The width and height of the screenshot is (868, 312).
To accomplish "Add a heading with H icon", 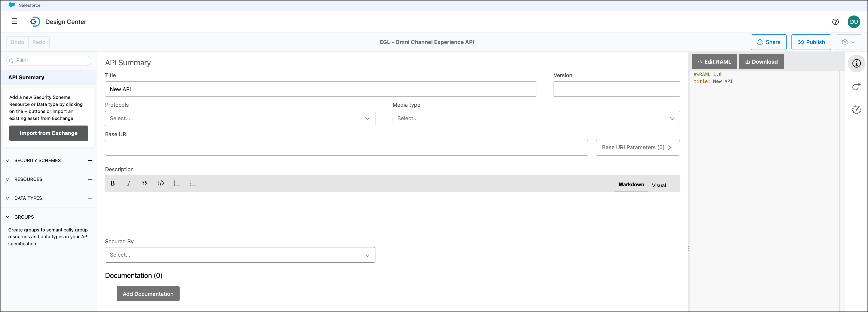I will click(x=208, y=183).
